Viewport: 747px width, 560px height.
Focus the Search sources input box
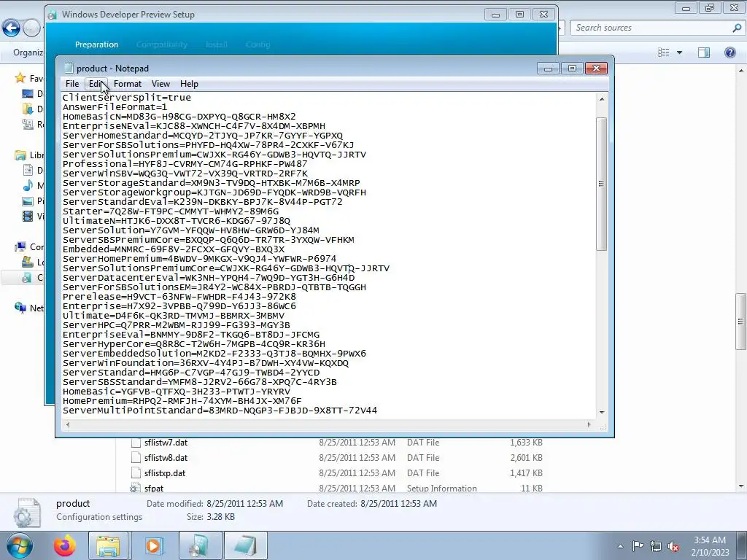tap(651, 28)
